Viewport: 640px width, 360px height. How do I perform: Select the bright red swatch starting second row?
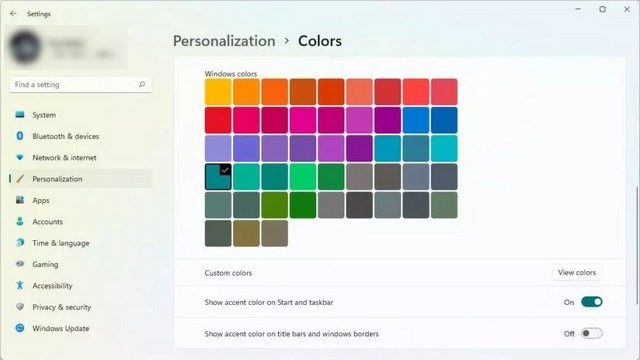tap(218, 120)
